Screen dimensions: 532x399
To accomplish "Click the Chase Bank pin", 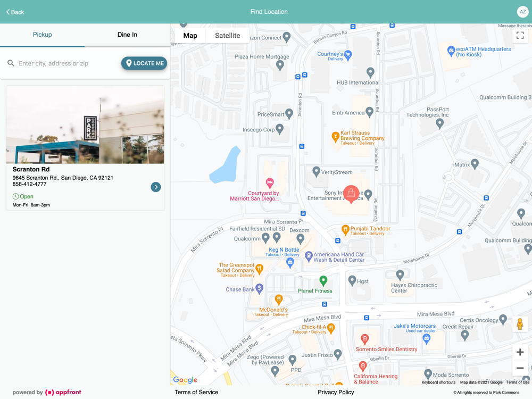I will tap(259, 289).
